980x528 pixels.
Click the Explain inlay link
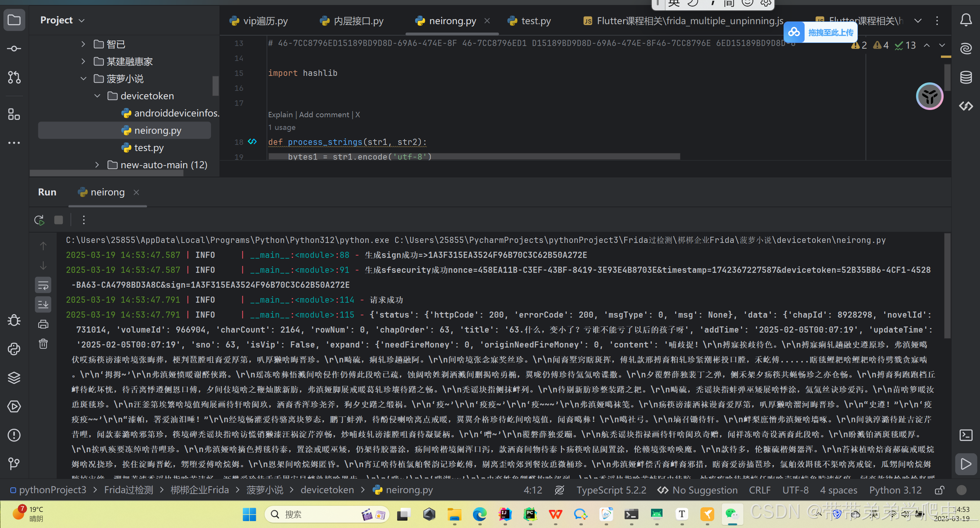point(280,115)
